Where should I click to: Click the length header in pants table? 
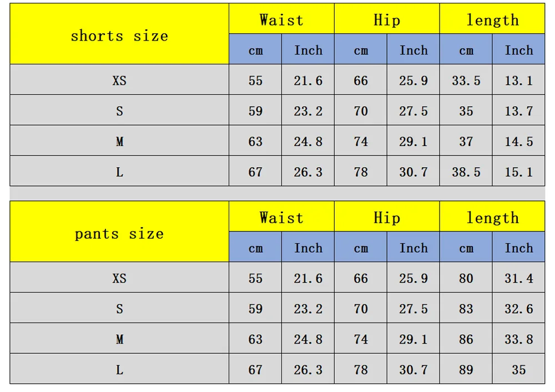click(492, 217)
